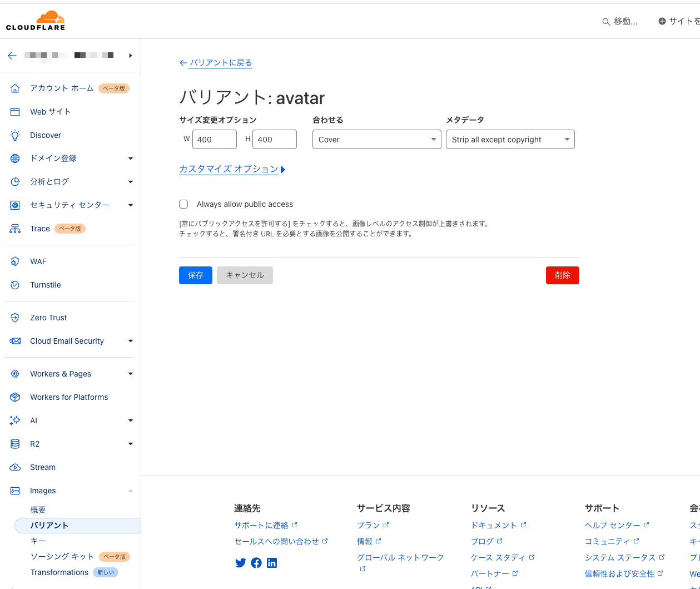Expand the Cloud Email Security arrow
Image resolution: width=700 pixels, height=589 pixels.
pos(131,341)
